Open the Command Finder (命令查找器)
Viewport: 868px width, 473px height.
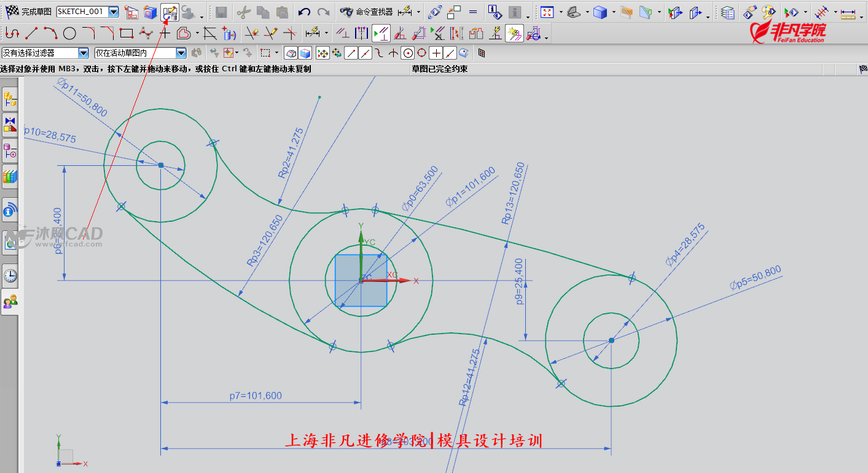[366, 12]
